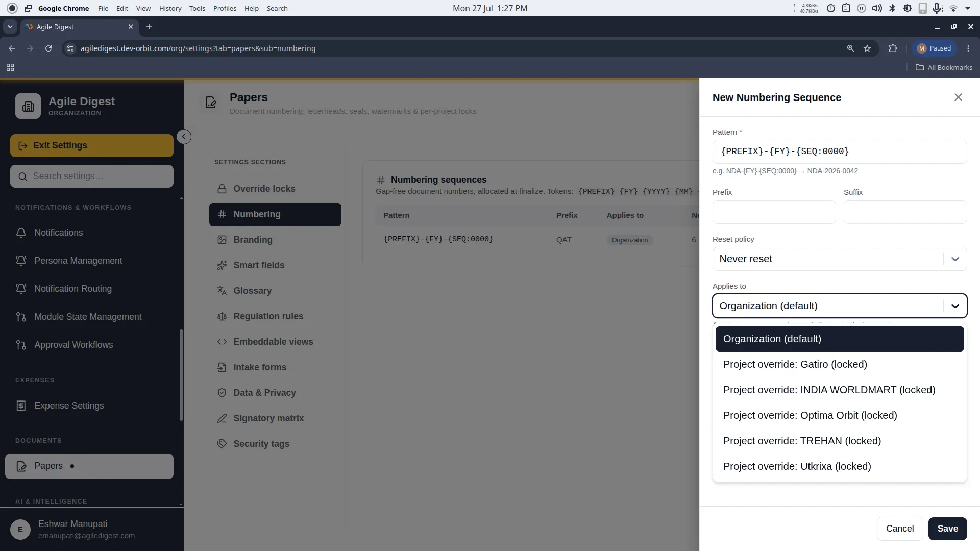
Task: Click the Regulation rules scales icon
Action: pyautogui.click(x=222, y=316)
